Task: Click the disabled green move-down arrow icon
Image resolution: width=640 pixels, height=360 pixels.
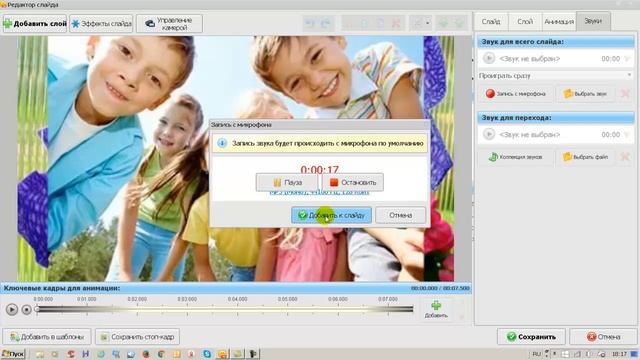Action: coord(459,24)
